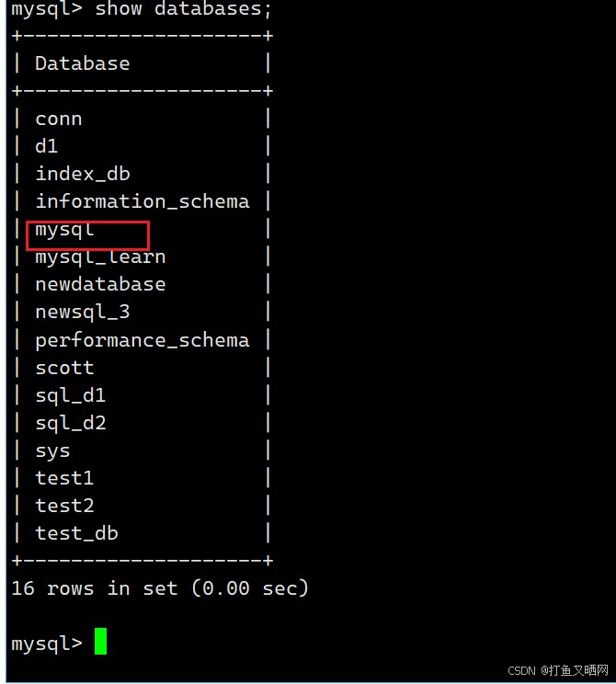Click the red-highlighted mysql database
This screenshot has width=616, height=684.
[x=64, y=231]
